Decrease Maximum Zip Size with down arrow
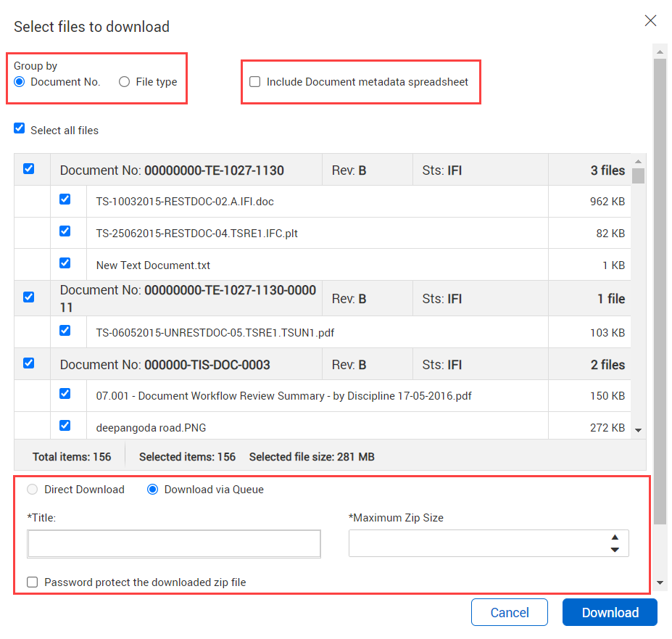The image size is (672, 639). point(615,550)
